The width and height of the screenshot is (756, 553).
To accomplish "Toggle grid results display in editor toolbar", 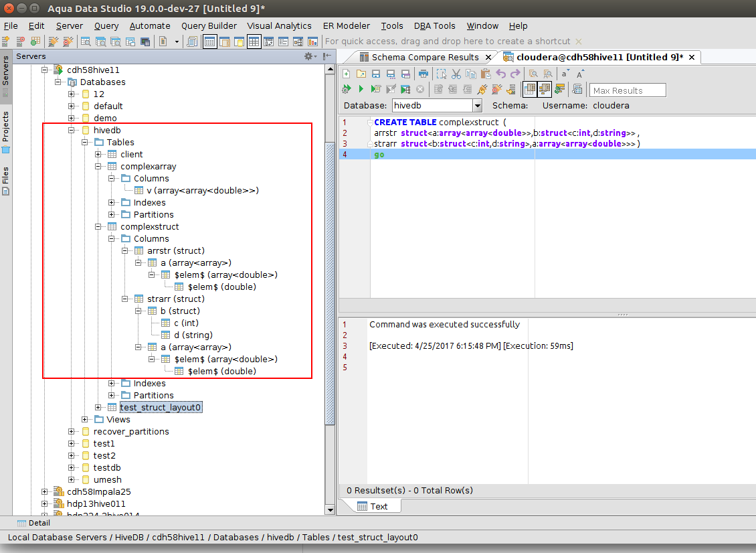I will 529,89.
